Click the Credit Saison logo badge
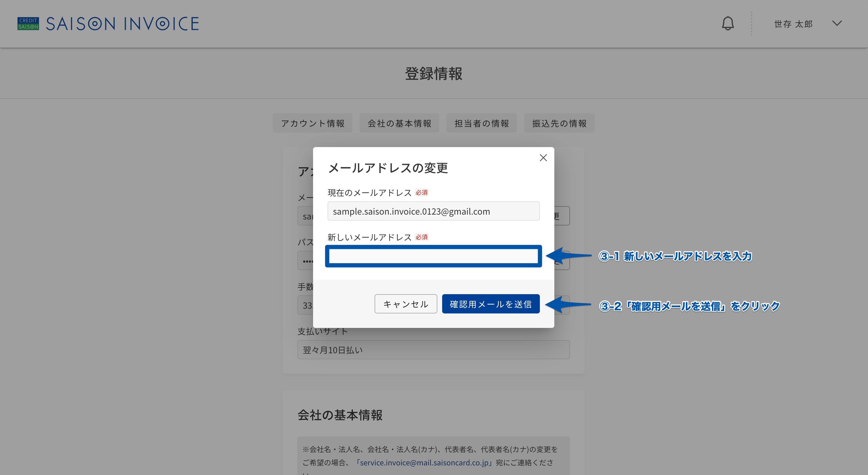This screenshot has width=868, height=475. (x=28, y=24)
